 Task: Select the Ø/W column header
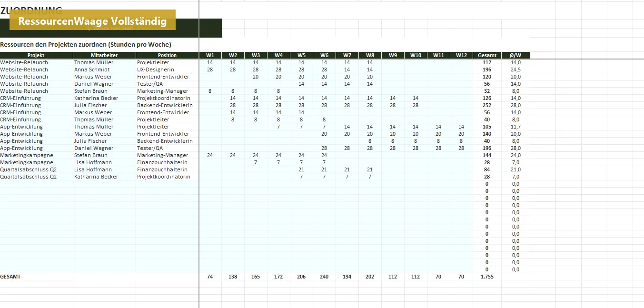515,55
